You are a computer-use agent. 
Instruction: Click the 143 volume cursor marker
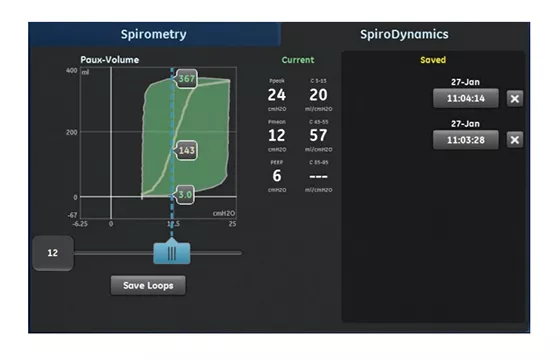[186, 150]
